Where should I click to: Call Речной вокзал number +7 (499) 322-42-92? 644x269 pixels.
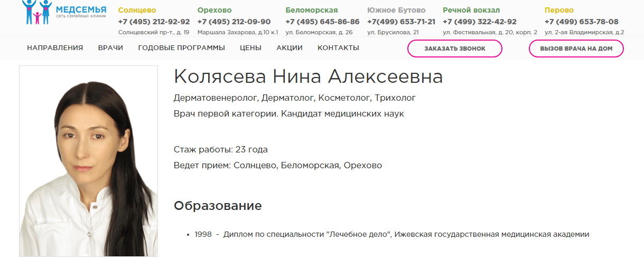point(480,22)
